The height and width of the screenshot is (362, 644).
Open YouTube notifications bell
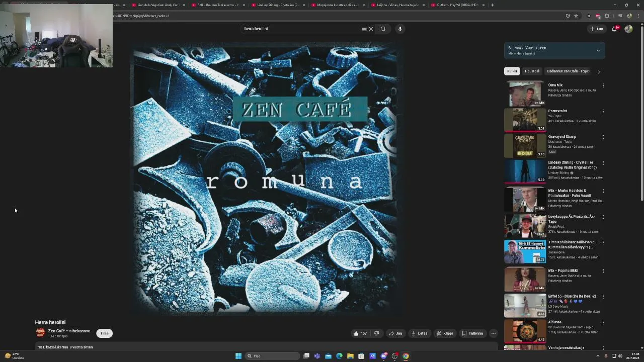(614, 29)
